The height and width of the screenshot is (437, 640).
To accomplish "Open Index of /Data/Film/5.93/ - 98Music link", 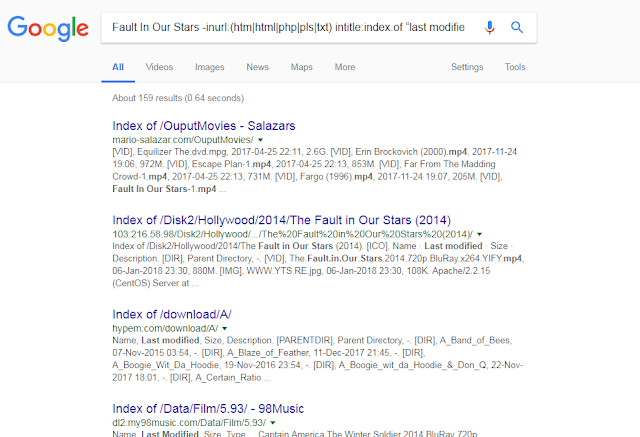I will pos(208,408).
